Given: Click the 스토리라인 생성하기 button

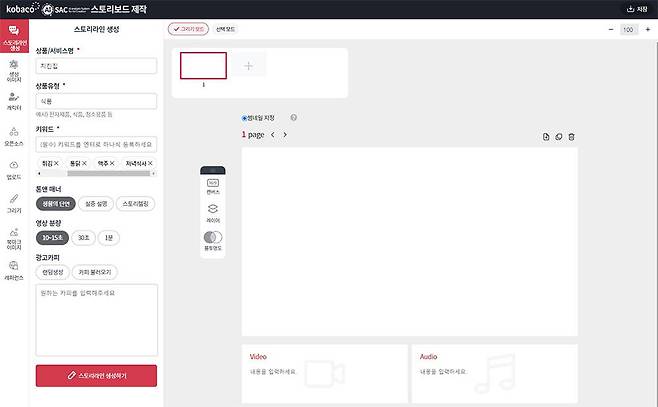Looking at the screenshot, I should [x=96, y=375].
